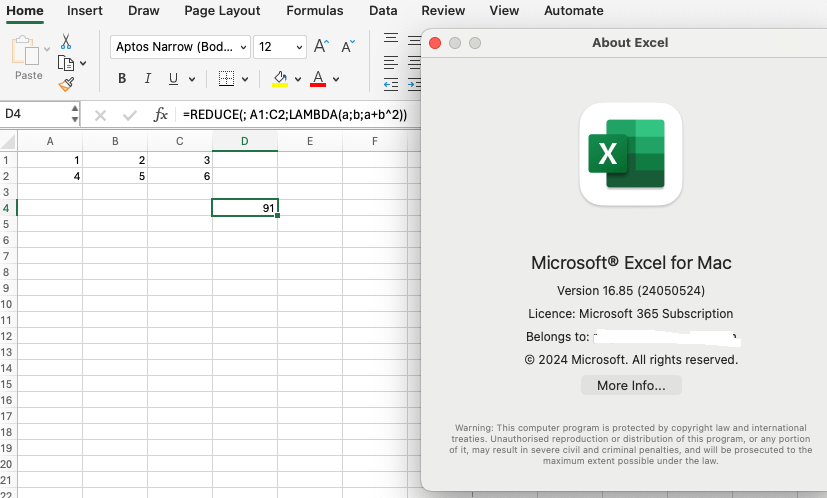Click into the formula bar REDUCE formula
Image resolution: width=827 pixels, height=498 pixels.
click(295, 114)
